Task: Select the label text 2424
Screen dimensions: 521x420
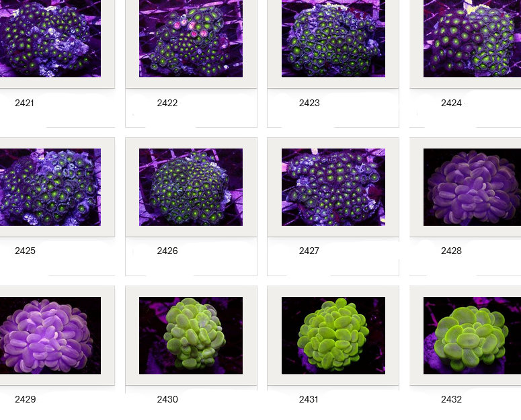Action: pyautogui.click(x=451, y=103)
